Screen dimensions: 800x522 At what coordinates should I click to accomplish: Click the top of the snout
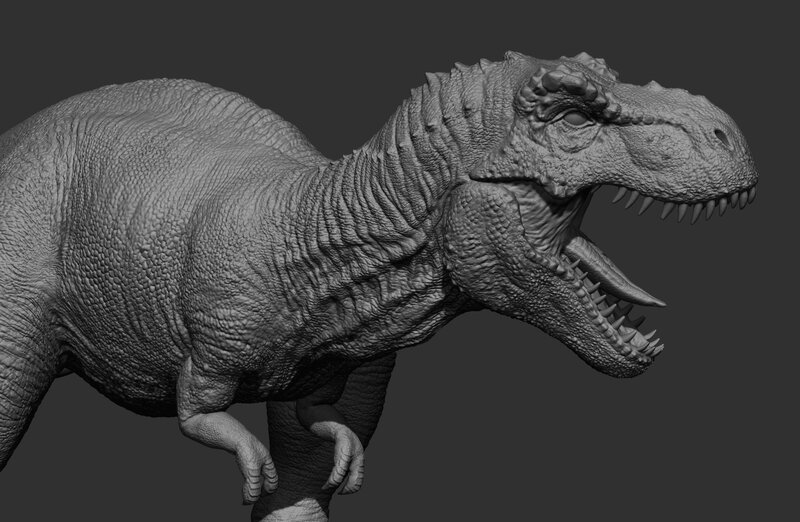tap(670, 105)
